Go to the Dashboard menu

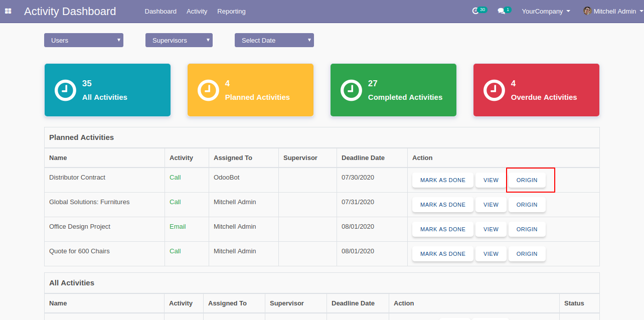pos(160,11)
